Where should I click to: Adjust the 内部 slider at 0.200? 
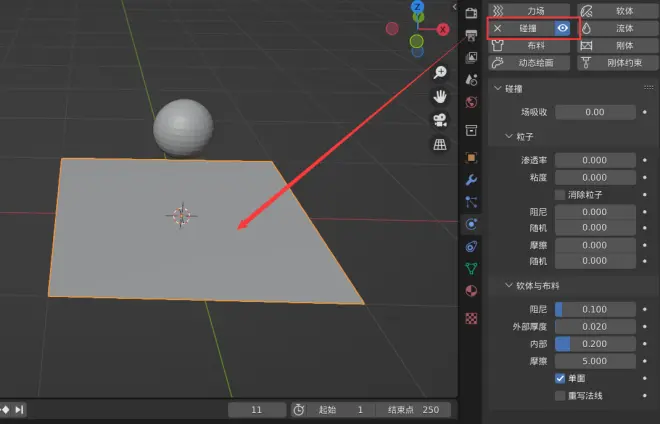pos(595,344)
